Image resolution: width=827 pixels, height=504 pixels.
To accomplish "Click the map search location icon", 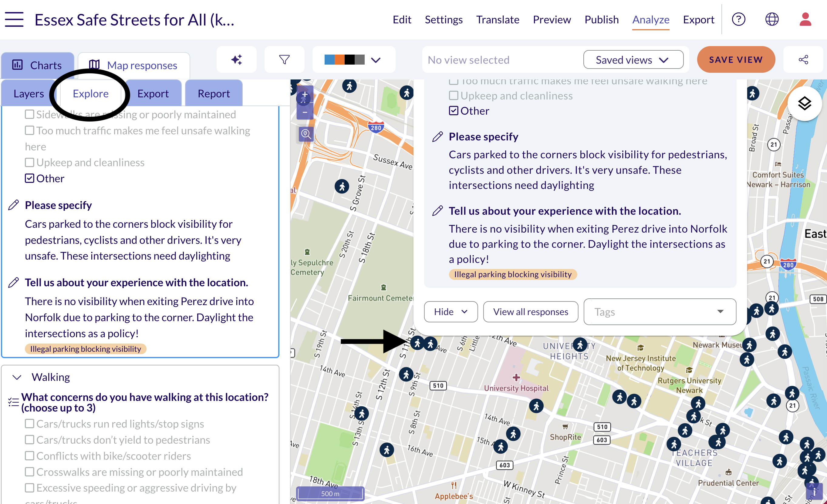I will (x=305, y=134).
